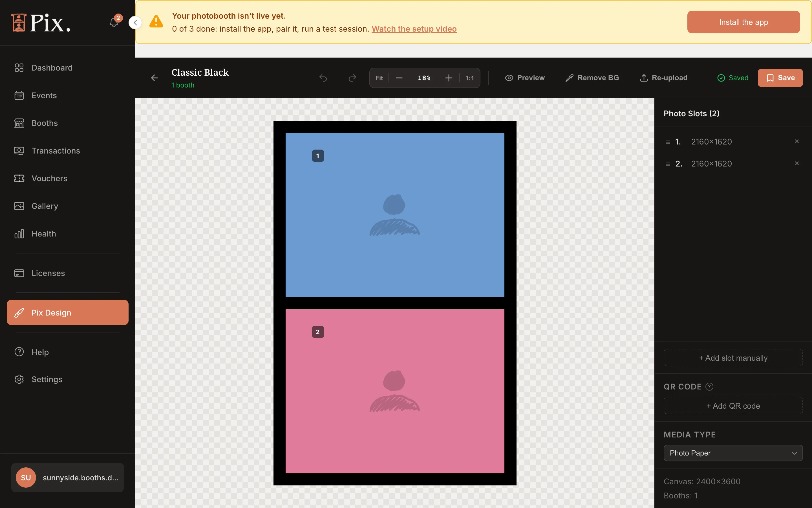
Task: Remove photo slot 2 with its X
Action: pyautogui.click(x=797, y=163)
